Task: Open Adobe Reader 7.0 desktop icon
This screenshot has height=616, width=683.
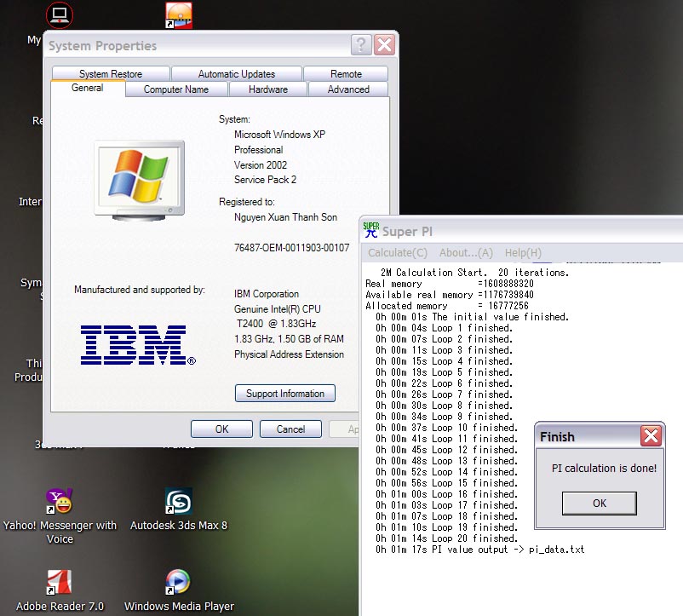Action: pyautogui.click(x=60, y=582)
